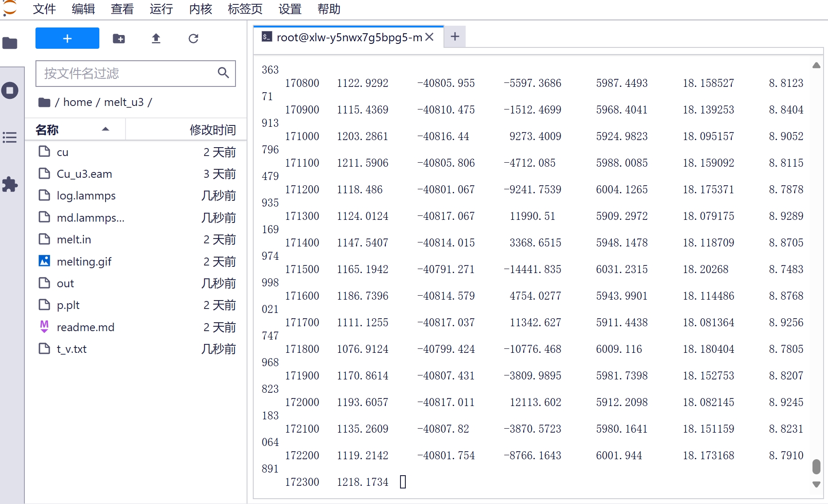Screen dimensions: 828x504
Task: Click the filter files by name field
Action: click(129, 73)
